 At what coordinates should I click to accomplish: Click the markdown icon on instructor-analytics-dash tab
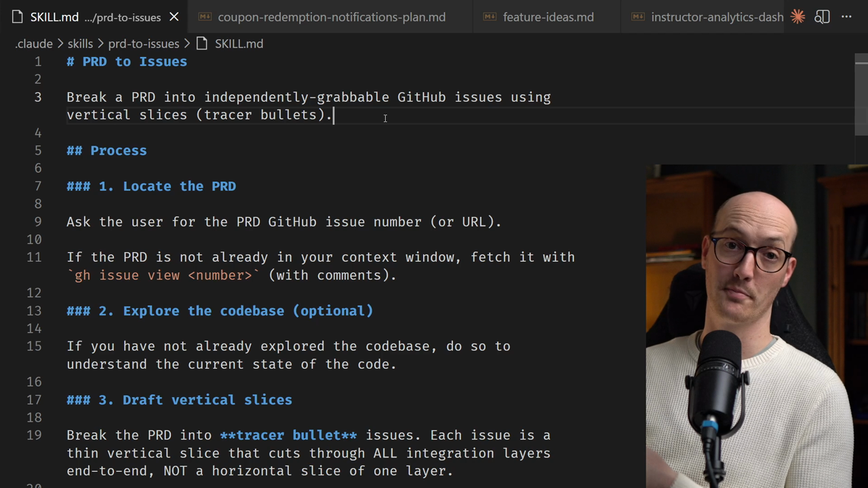638,17
